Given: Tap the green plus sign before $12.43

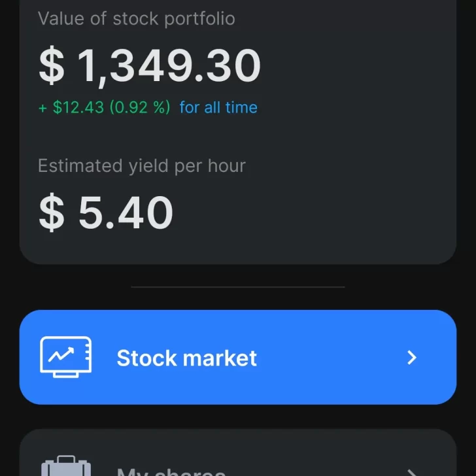Looking at the screenshot, I should (x=43, y=108).
